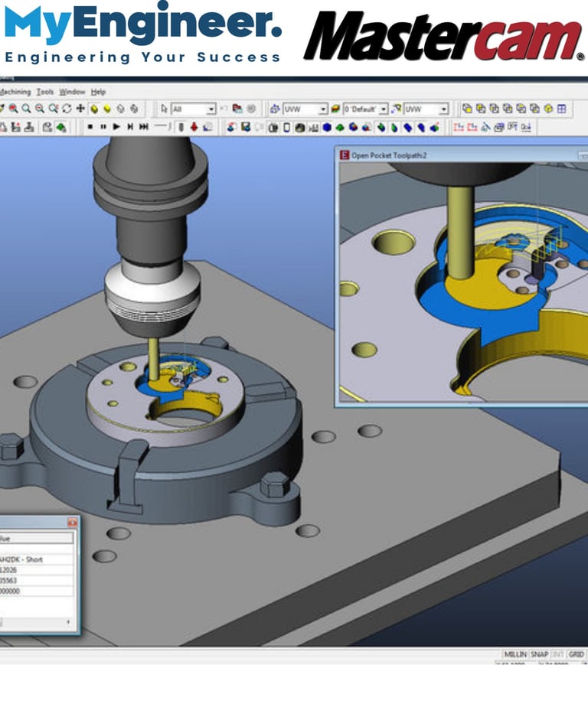The width and height of the screenshot is (588, 704).
Task: Click the zoom-out magnifier with minus
Action: (x=40, y=109)
